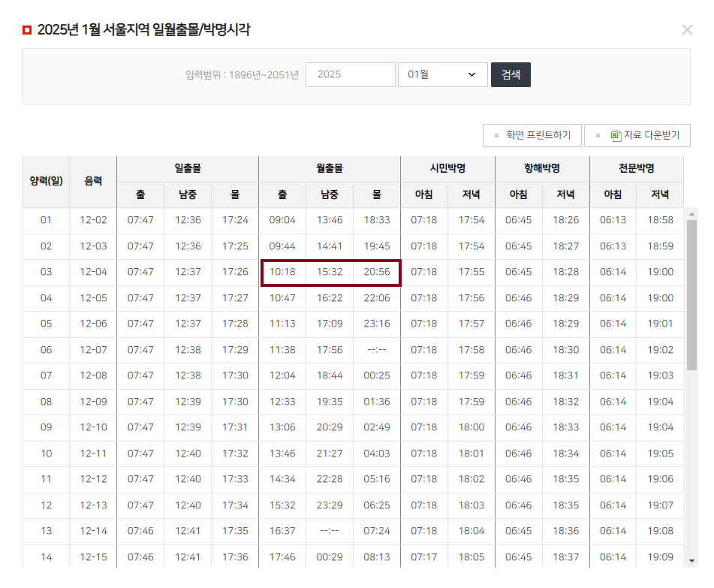
Task: Click the 항해박명 column group header
Action: (x=542, y=168)
